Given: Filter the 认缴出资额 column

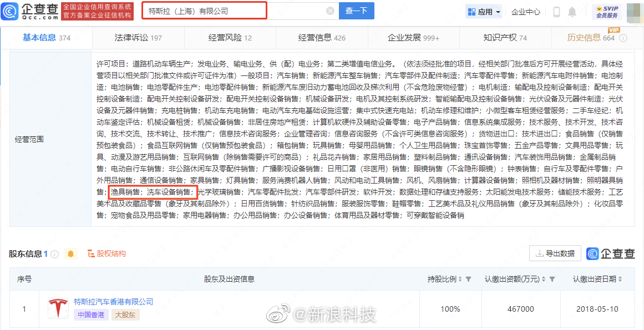Looking at the screenshot, I should [552, 279].
